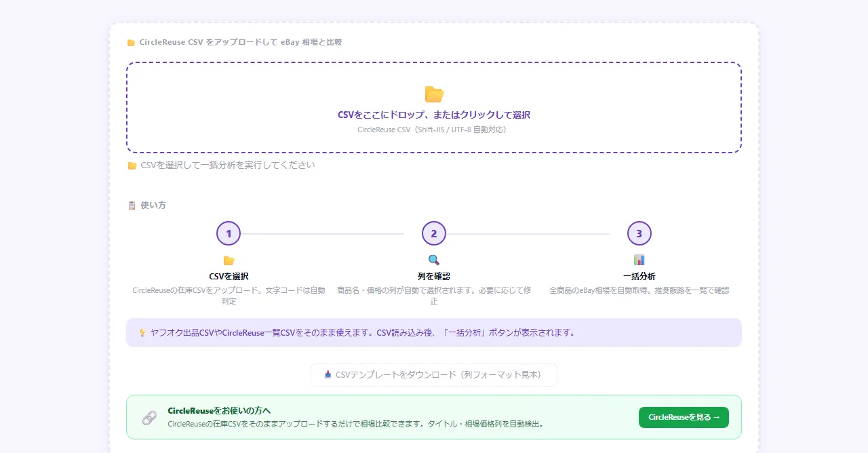
Task: Open CircleReuseを見る button
Action: pos(684,418)
